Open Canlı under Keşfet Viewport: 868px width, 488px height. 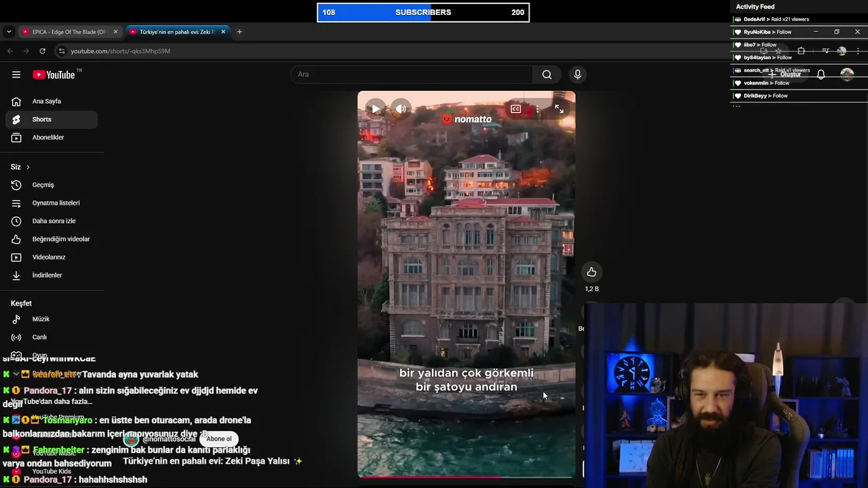coord(52,337)
